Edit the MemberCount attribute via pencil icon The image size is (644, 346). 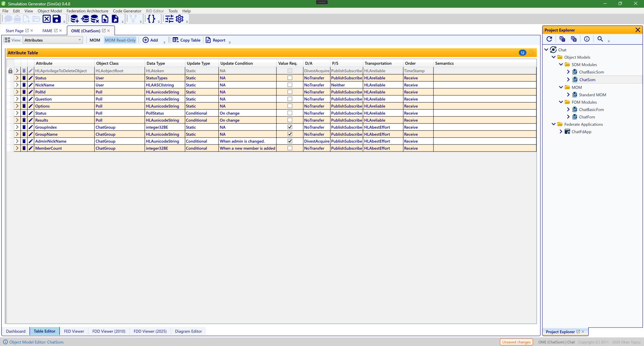[31, 148]
